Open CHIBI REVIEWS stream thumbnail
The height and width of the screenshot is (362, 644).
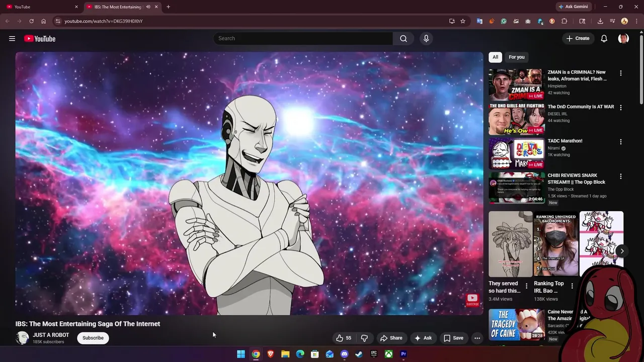tap(516, 188)
